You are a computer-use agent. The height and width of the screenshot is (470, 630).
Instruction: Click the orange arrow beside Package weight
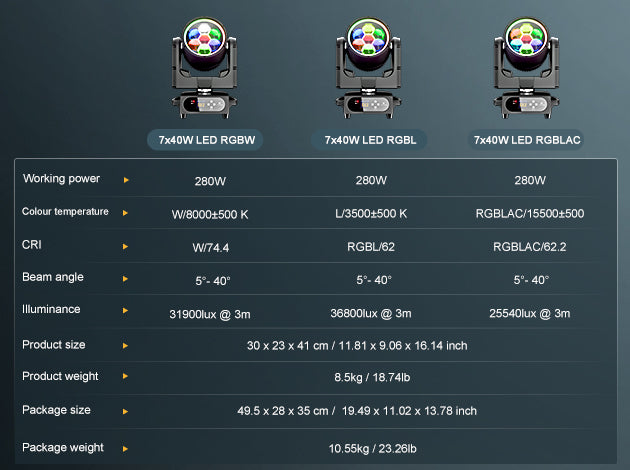pyautogui.click(x=126, y=446)
